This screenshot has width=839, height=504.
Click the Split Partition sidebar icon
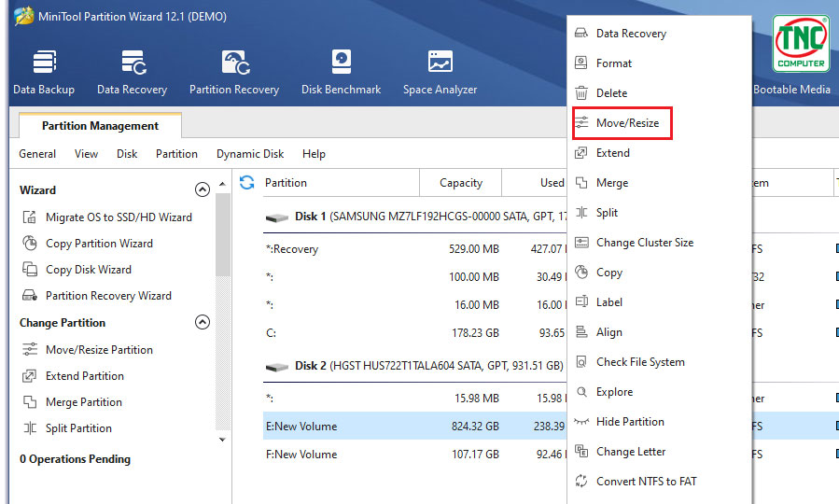[30, 428]
